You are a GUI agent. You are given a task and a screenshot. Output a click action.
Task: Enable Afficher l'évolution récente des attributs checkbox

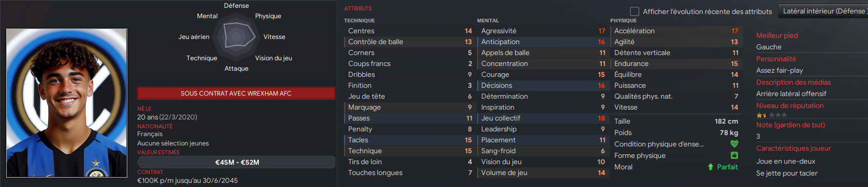(634, 11)
